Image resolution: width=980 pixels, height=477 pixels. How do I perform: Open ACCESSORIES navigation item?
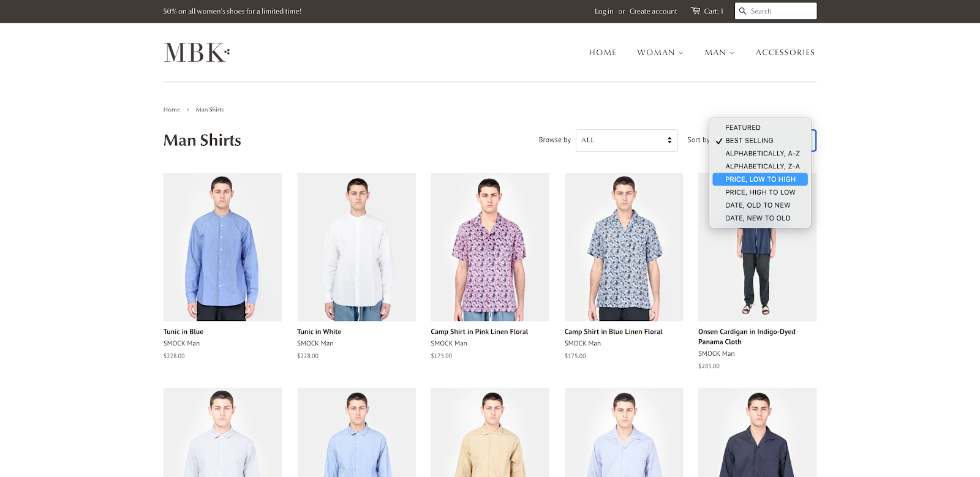pyautogui.click(x=785, y=53)
